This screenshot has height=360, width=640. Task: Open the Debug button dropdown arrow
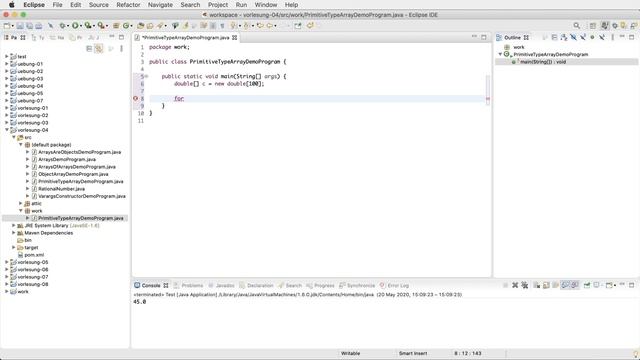68,26
